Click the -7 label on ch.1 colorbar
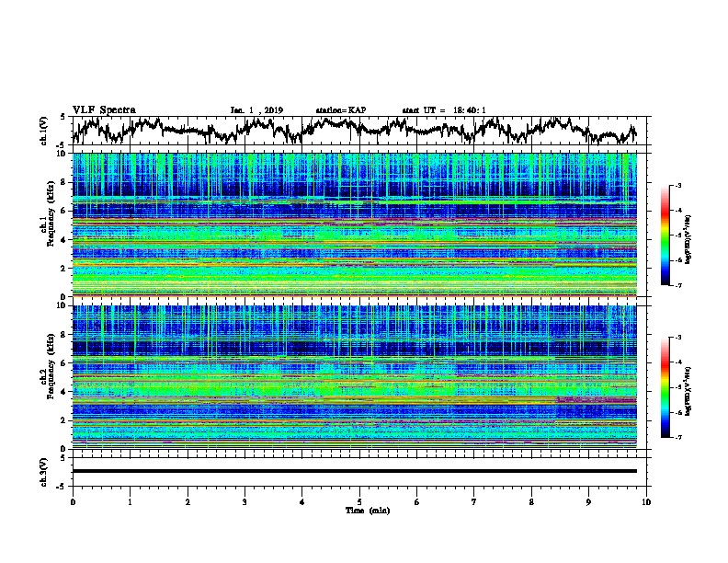Screen dimensions: 728x563 pyautogui.click(x=677, y=285)
